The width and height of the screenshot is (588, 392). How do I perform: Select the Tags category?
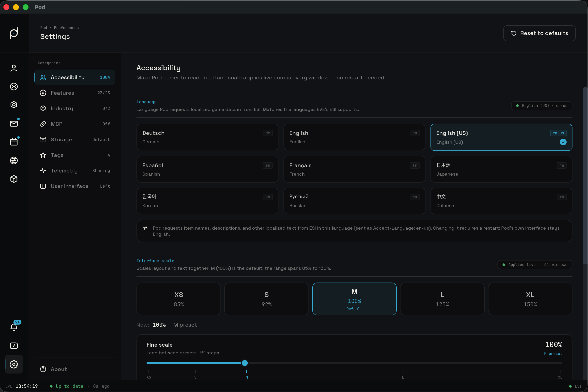tap(75, 155)
